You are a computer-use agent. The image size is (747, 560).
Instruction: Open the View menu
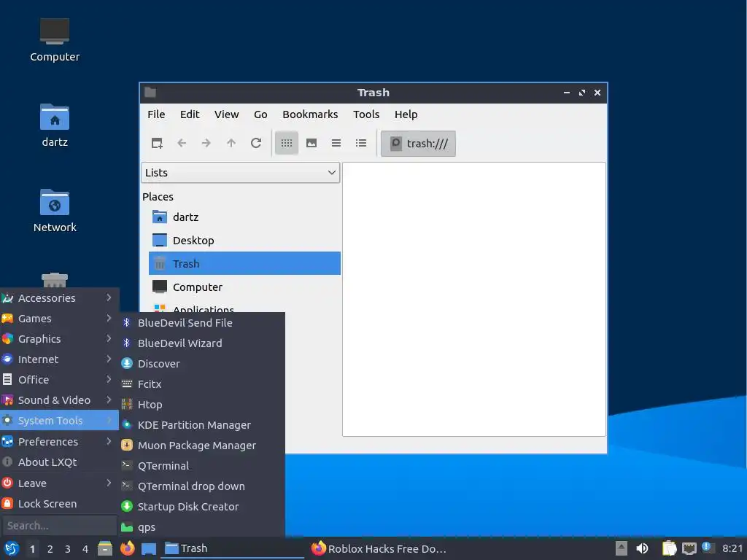[x=226, y=114]
